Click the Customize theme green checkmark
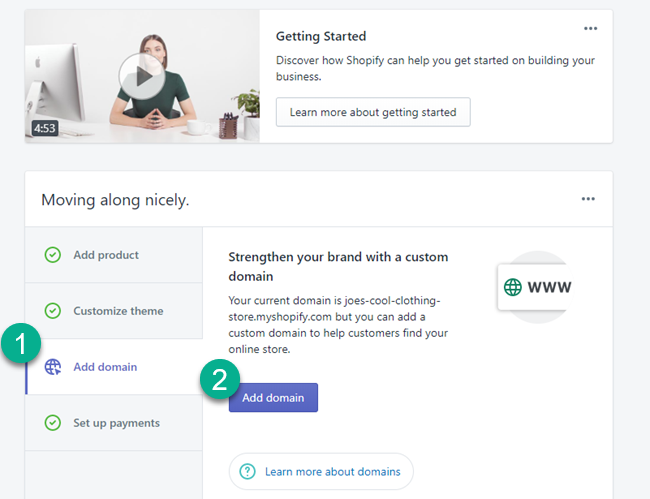The width and height of the screenshot is (650, 499). [x=52, y=311]
